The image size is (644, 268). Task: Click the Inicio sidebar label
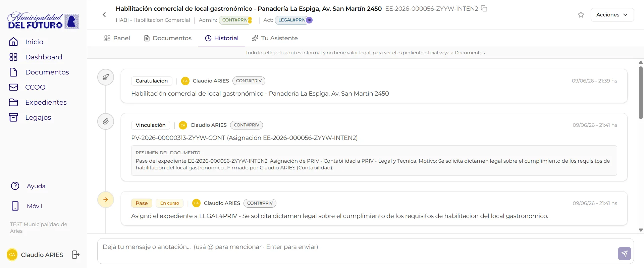34,42
